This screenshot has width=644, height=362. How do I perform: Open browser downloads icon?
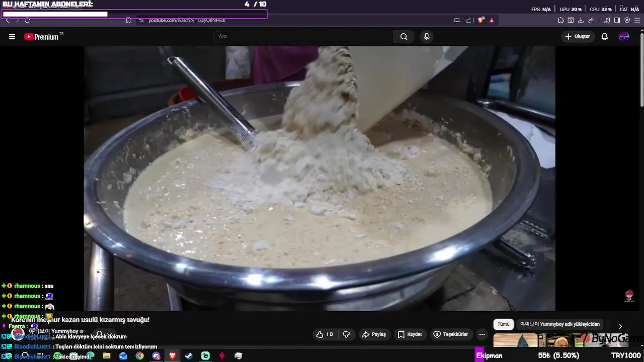(x=581, y=20)
